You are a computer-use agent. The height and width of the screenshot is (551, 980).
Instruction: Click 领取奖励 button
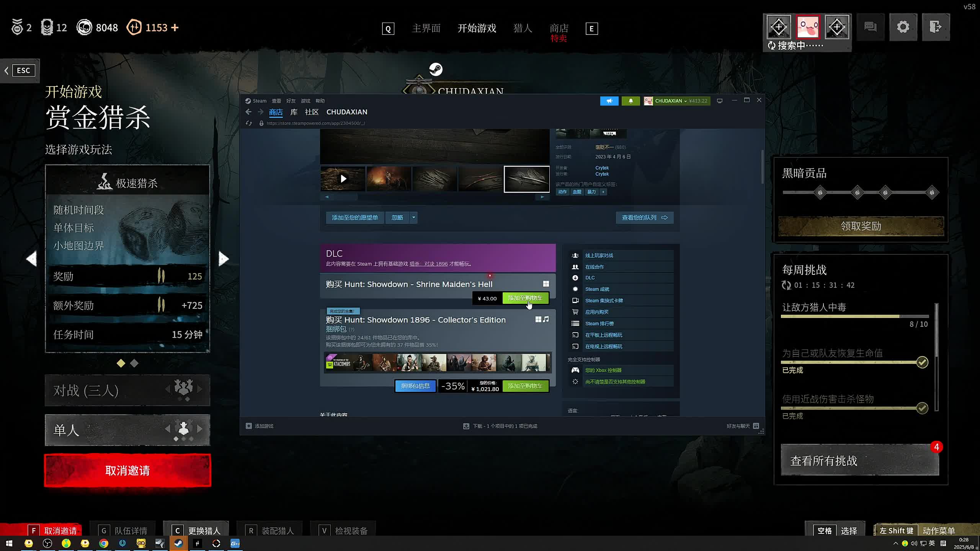tap(861, 226)
